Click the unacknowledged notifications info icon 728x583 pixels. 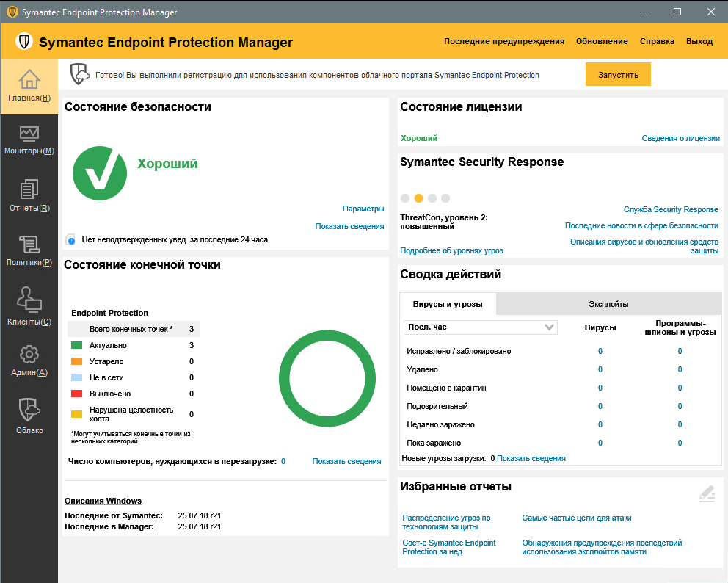[x=70, y=239]
